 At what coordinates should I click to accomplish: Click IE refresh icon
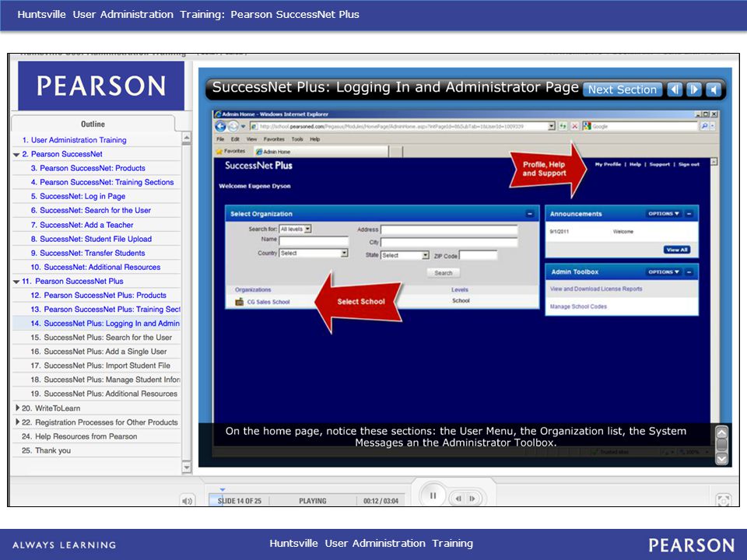[x=563, y=126]
